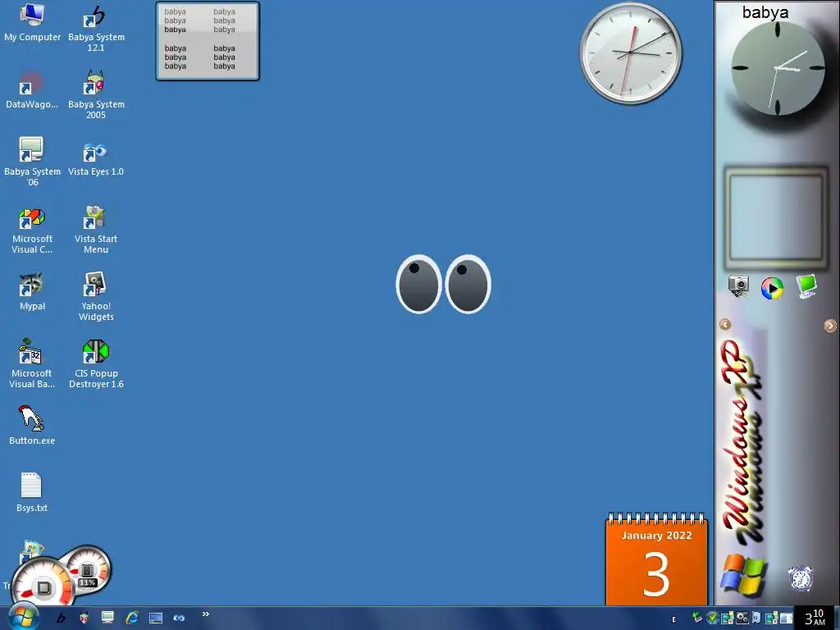
Task: Launch Vista Start Menu shortcut
Action: click(x=96, y=230)
